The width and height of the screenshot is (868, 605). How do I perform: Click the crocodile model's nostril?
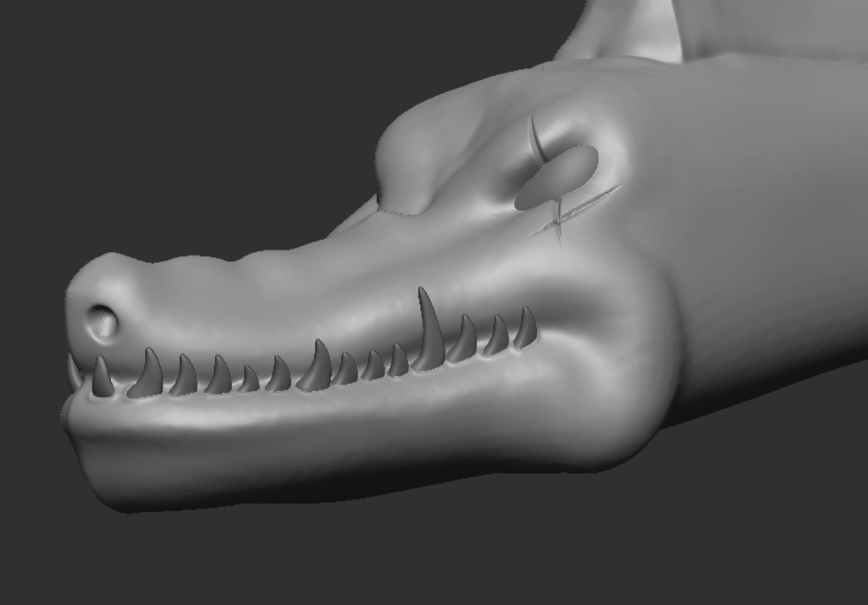(103, 322)
